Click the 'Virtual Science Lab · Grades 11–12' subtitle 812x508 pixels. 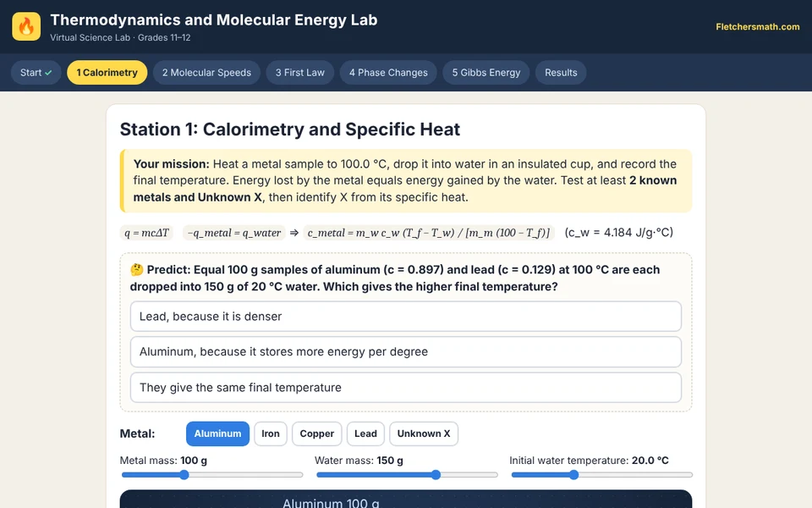(x=120, y=37)
